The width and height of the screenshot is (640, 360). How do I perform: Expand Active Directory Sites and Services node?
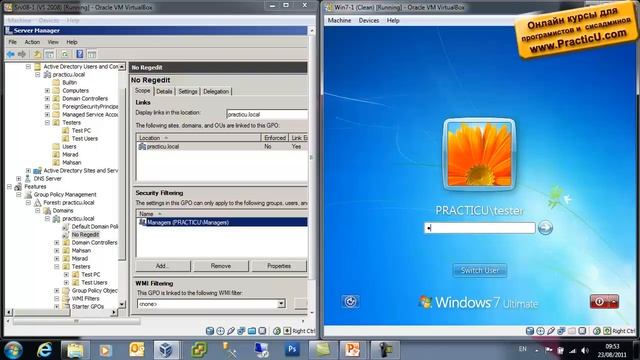[28, 170]
